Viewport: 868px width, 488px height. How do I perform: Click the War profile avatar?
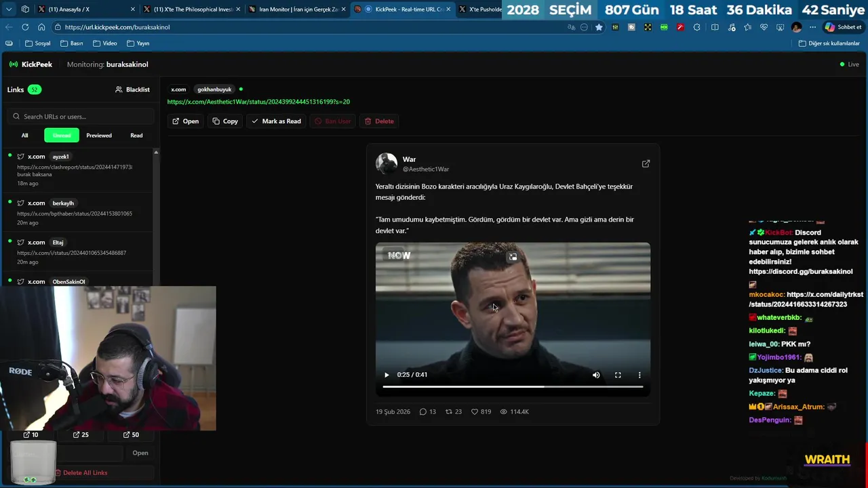(x=387, y=163)
